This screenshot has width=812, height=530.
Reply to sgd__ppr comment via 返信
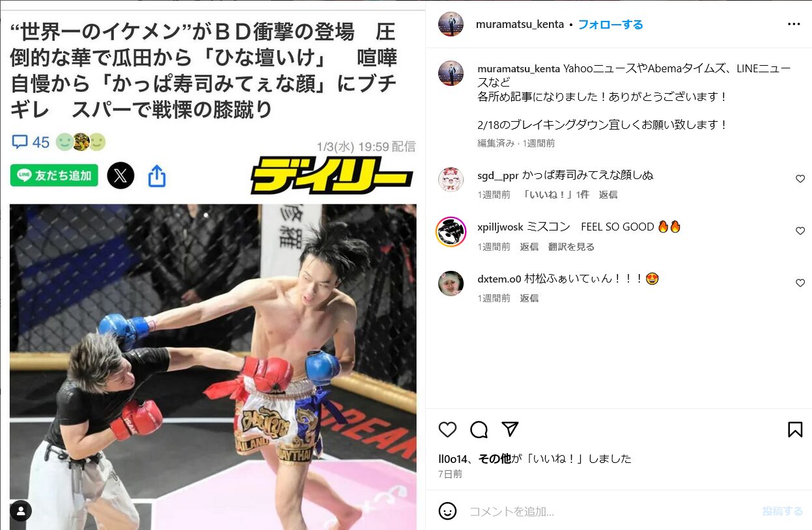coord(608,195)
